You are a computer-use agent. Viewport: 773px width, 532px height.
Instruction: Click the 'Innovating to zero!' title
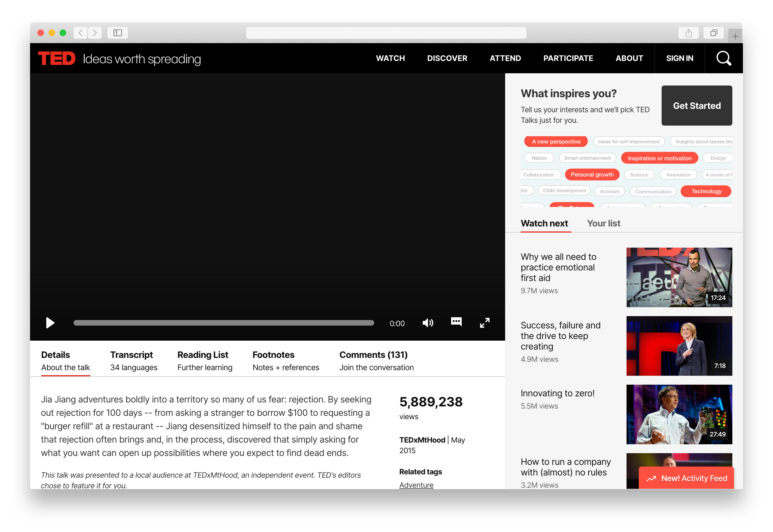tap(557, 393)
